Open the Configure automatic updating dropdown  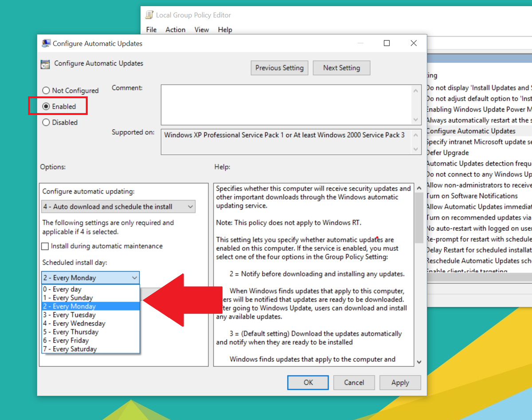point(190,206)
